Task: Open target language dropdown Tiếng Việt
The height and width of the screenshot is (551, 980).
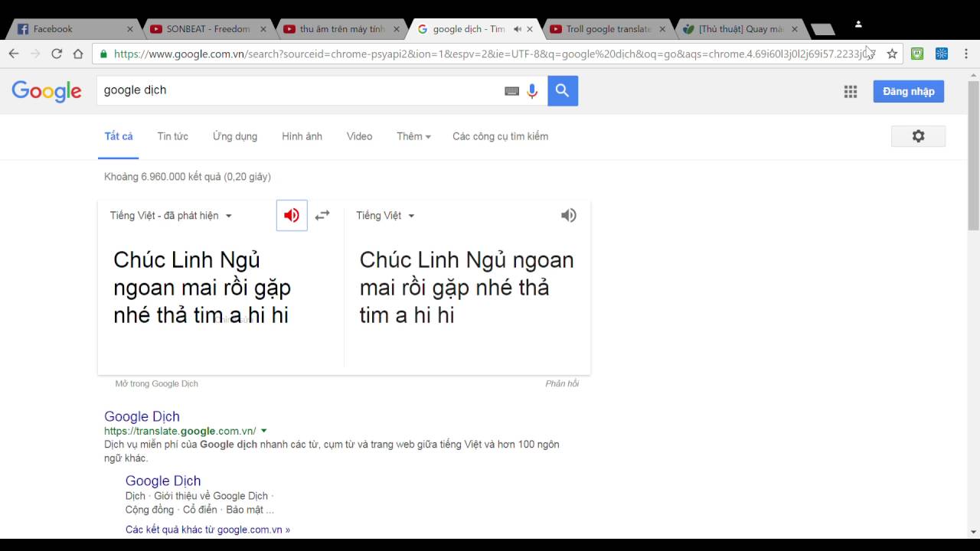Action: (x=385, y=216)
